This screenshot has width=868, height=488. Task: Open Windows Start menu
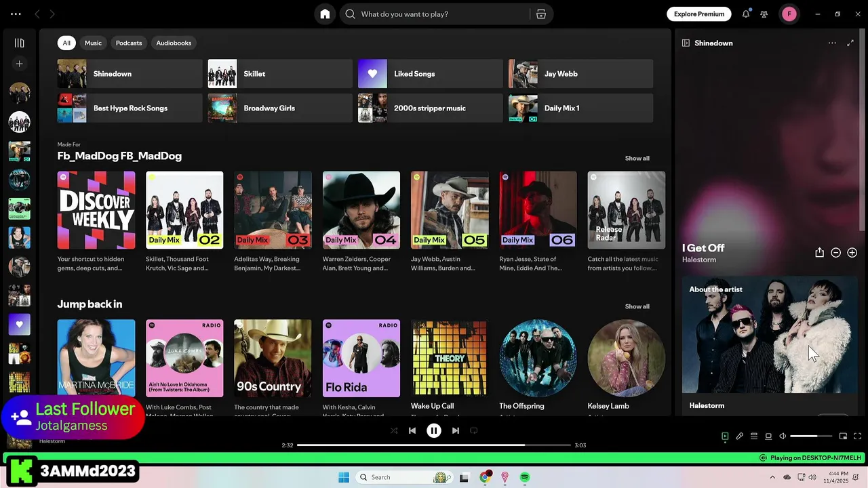coord(344,477)
